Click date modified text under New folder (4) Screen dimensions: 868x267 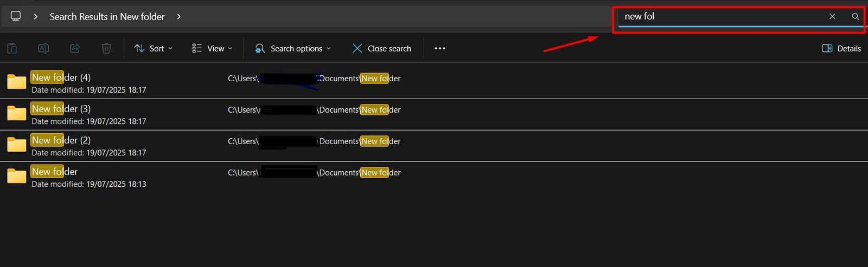89,90
